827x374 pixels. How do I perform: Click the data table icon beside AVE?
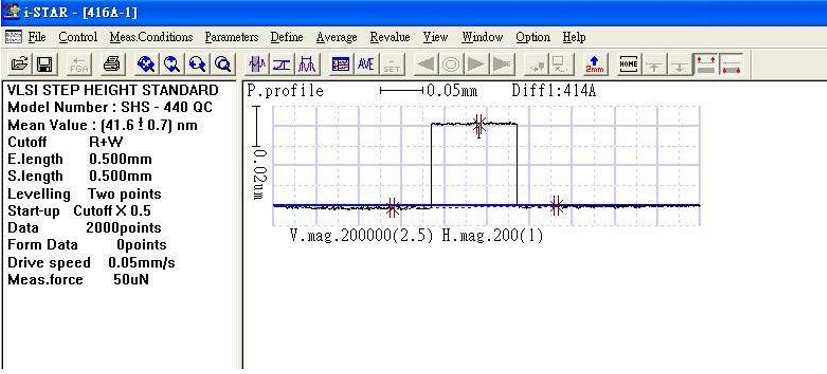[340, 64]
